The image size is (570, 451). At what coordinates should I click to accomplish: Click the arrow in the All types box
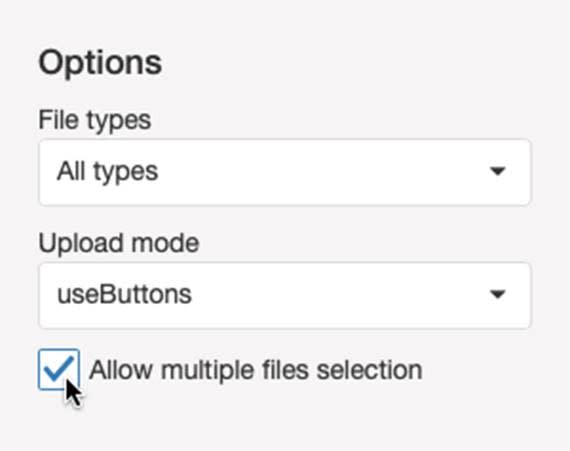[x=498, y=171]
